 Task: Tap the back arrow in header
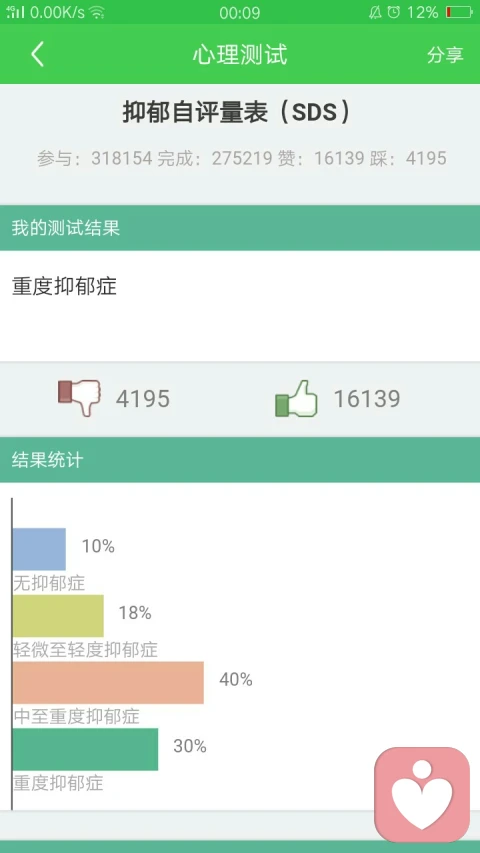click(x=37, y=54)
